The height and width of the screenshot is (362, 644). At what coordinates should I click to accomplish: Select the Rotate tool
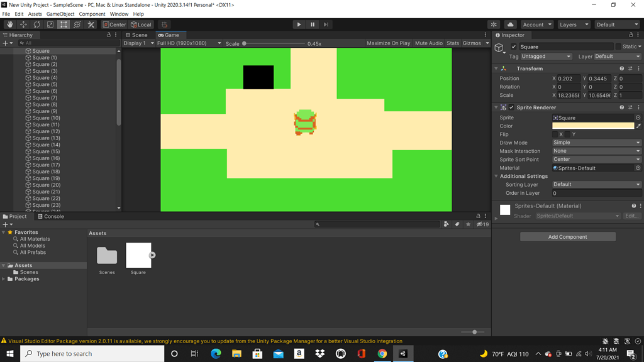[x=36, y=24]
